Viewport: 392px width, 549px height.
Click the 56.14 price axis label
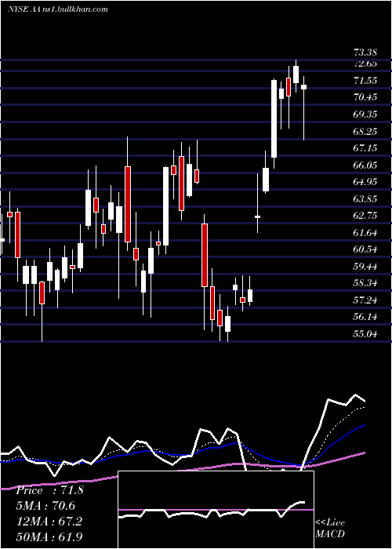365,317
